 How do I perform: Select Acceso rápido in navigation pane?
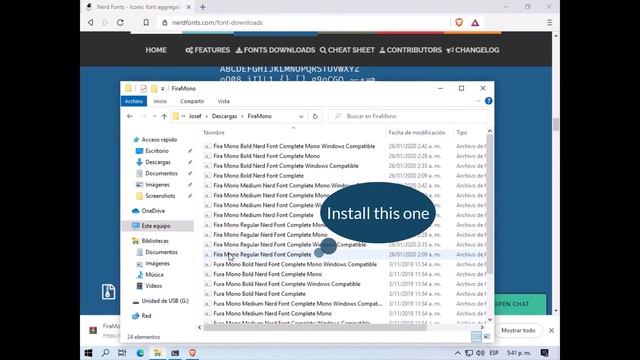[x=159, y=140]
